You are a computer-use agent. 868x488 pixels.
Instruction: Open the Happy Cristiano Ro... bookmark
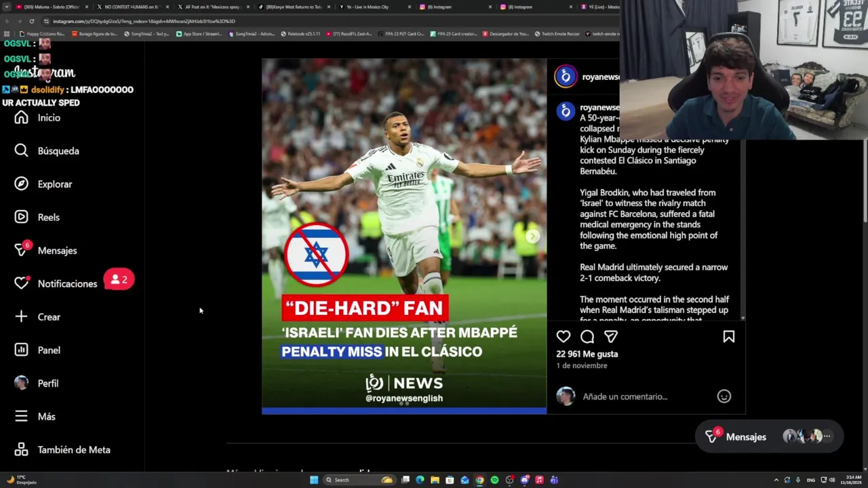[43, 34]
